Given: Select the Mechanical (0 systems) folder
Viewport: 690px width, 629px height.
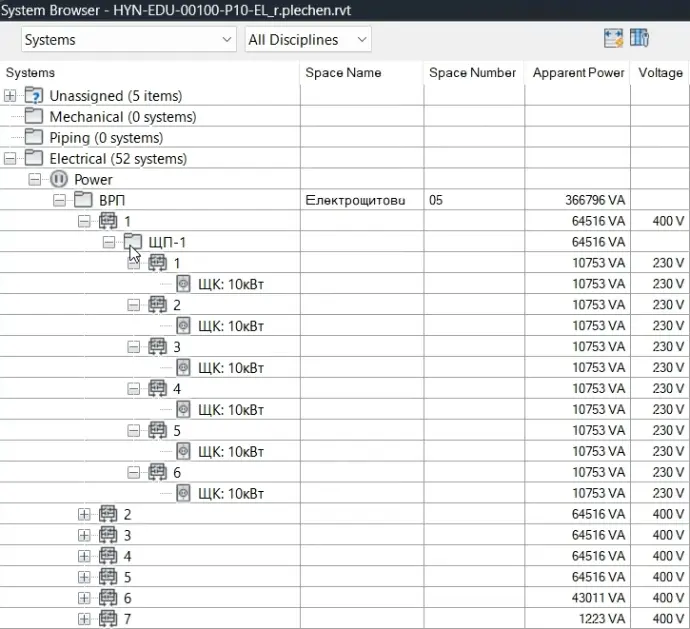Looking at the screenshot, I should click(34, 117).
